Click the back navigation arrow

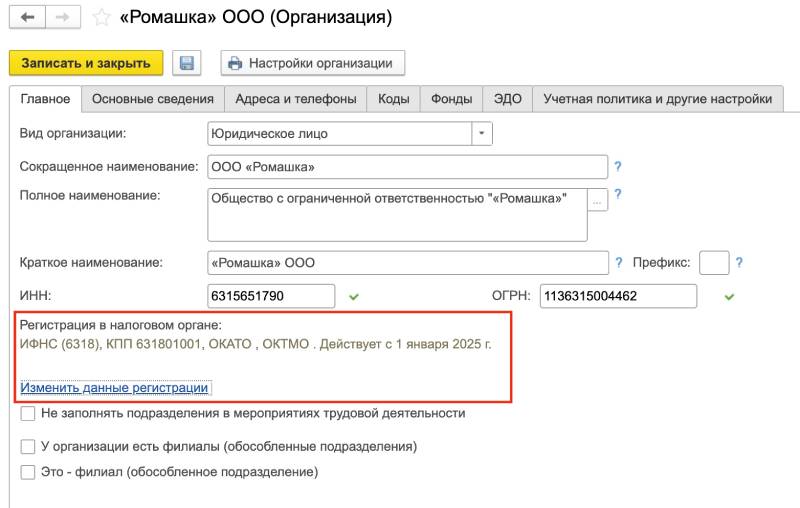pos(27,18)
